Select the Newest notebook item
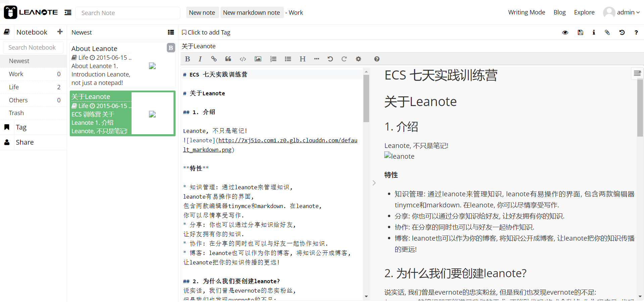 [x=33, y=61]
